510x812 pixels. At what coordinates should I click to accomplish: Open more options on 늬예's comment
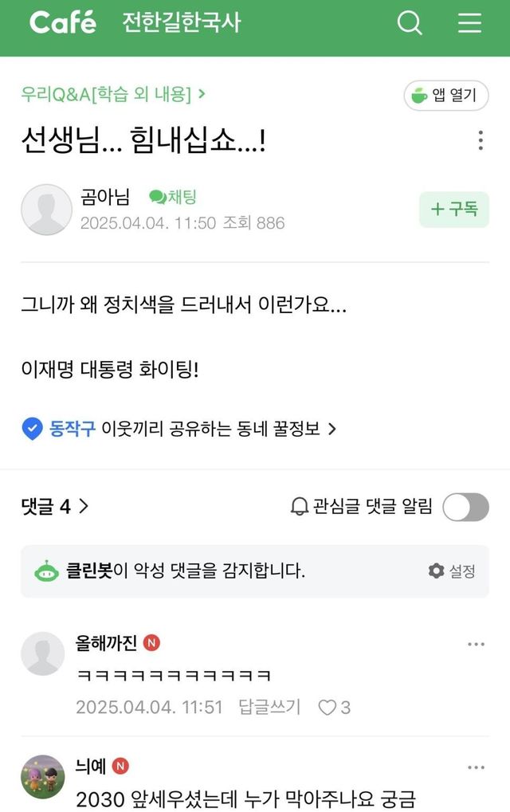click(476, 767)
